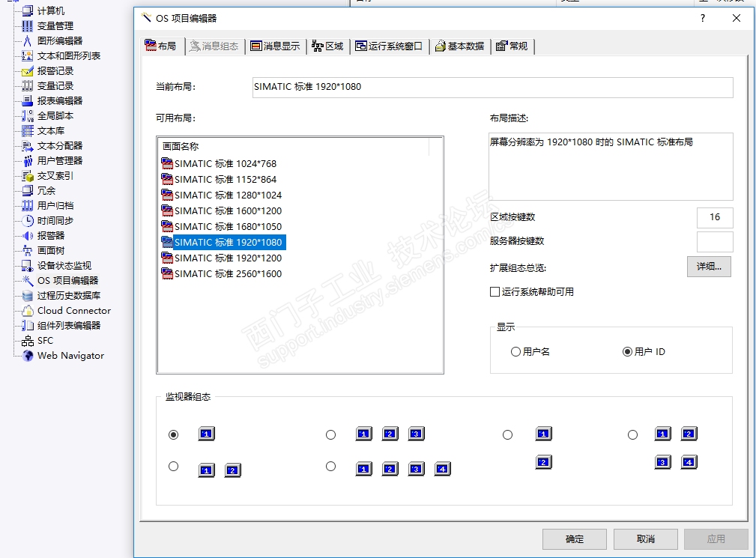
Task: Open the 图形编辑器 icon
Action: pyautogui.click(x=28, y=40)
